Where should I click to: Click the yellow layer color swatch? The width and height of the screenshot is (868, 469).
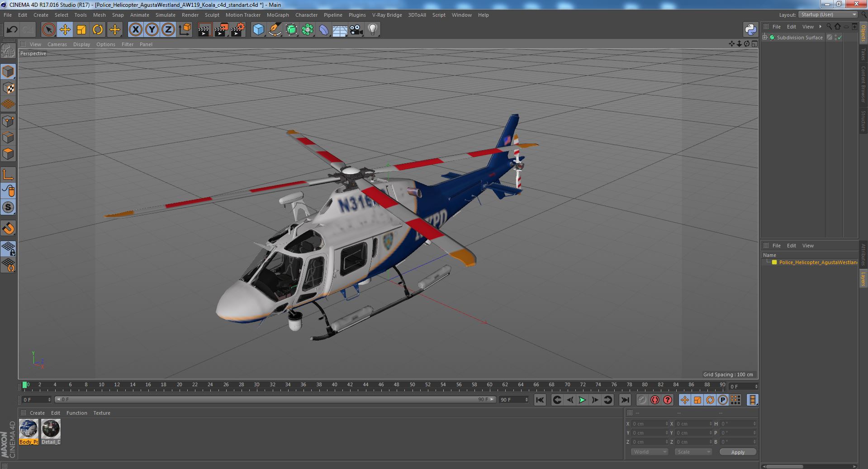(774, 262)
